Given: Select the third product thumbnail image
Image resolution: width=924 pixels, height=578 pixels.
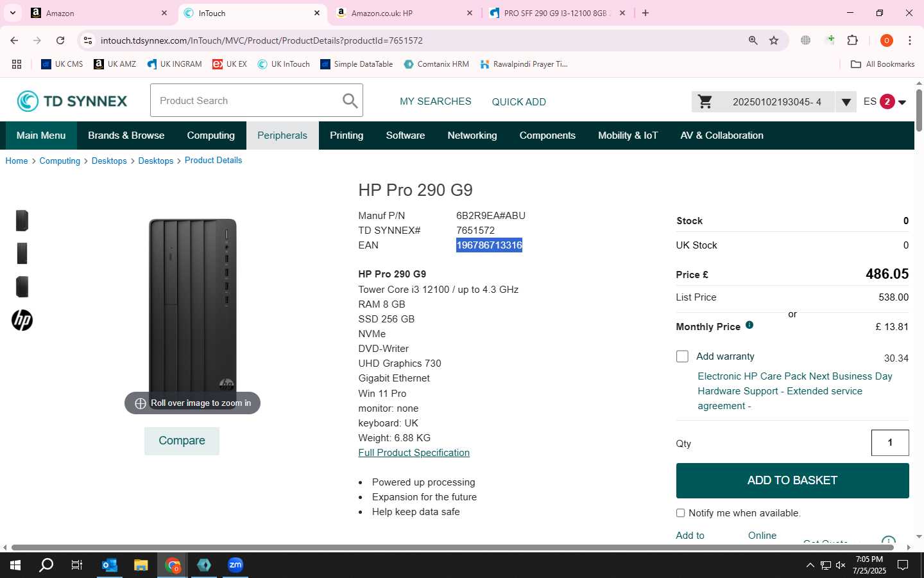Looking at the screenshot, I should [x=22, y=286].
